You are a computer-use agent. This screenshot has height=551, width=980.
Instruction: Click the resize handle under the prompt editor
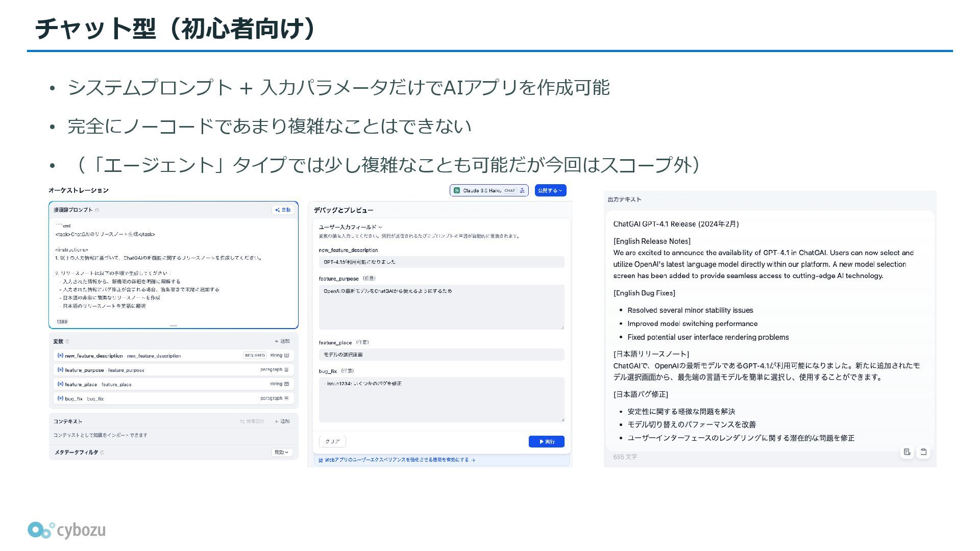point(174,325)
